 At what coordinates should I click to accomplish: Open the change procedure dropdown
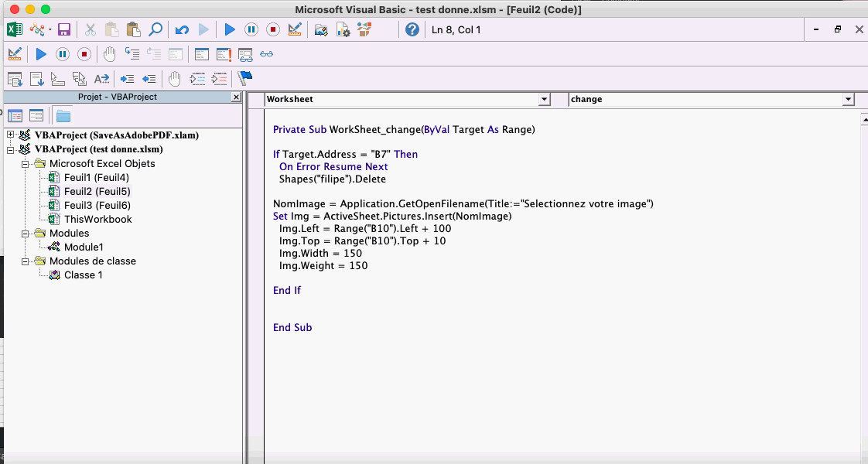[x=849, y=99]
